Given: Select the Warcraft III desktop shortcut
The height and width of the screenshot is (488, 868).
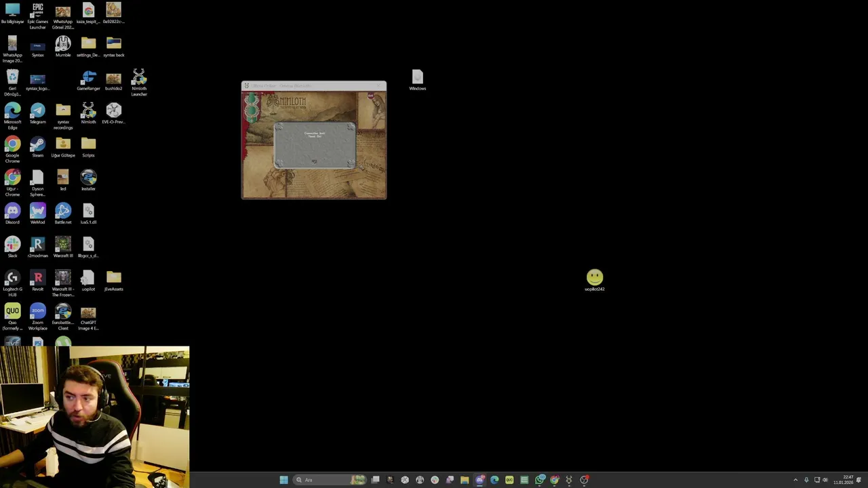Looking at the screenshot, I should coord(63,247).
